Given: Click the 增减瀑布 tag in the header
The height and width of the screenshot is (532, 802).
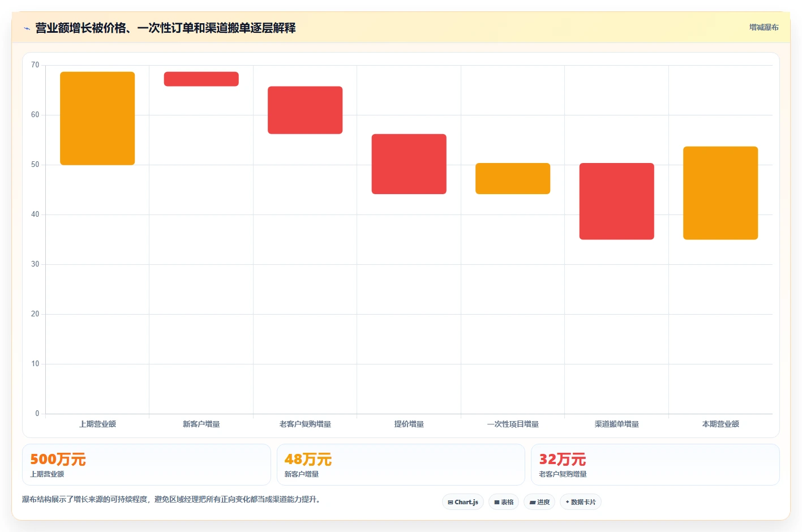Looking at the screenshot, I should click(764, 27).
